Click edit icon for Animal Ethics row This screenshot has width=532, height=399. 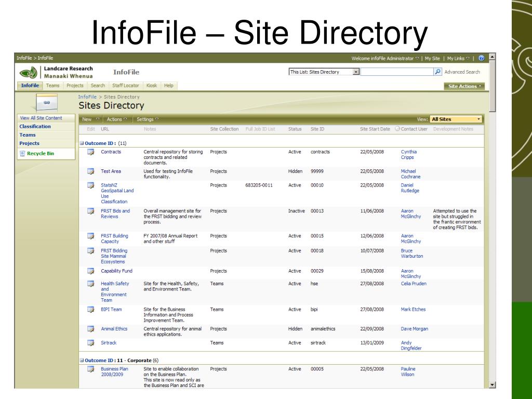(90, 329)
